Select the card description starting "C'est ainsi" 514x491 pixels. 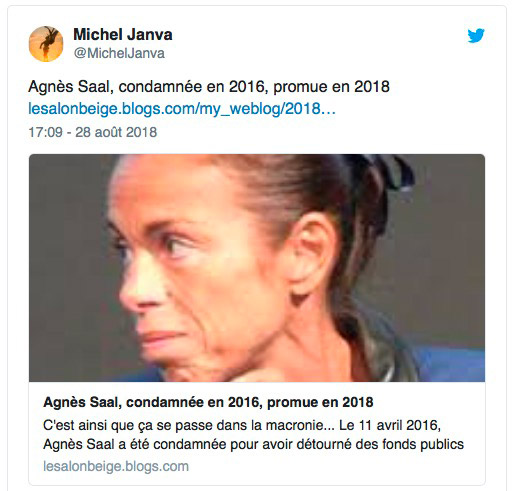click(253, 435)
